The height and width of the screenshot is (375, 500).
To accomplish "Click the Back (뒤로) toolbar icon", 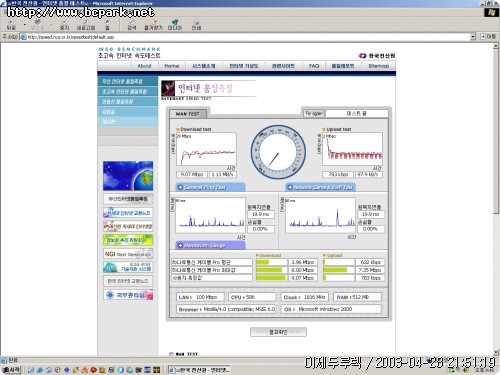I will 11,25.
